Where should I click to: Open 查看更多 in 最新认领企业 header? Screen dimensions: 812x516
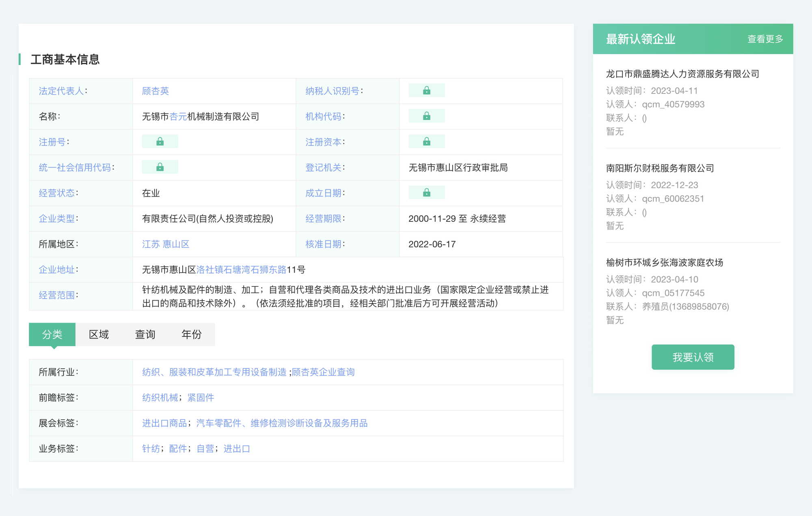[765, 39]
